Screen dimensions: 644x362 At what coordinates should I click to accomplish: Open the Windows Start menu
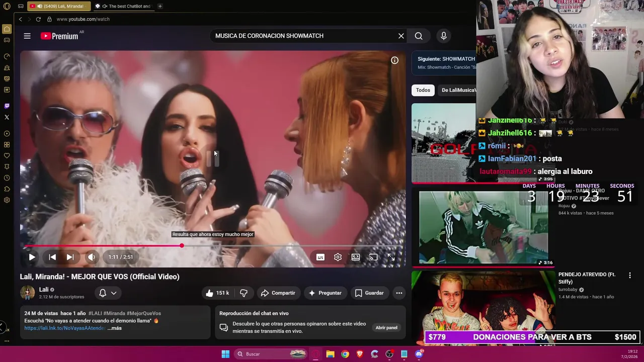tap(225, 354)
